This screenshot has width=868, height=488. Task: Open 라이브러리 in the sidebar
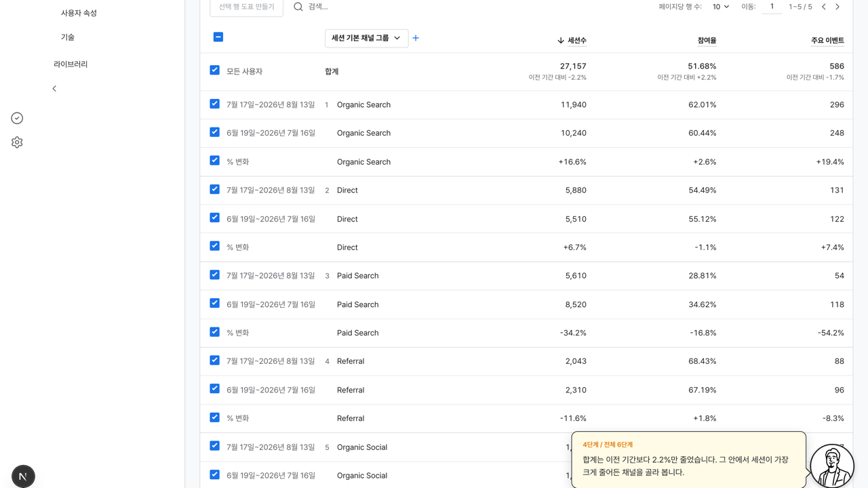coord(71,64)
